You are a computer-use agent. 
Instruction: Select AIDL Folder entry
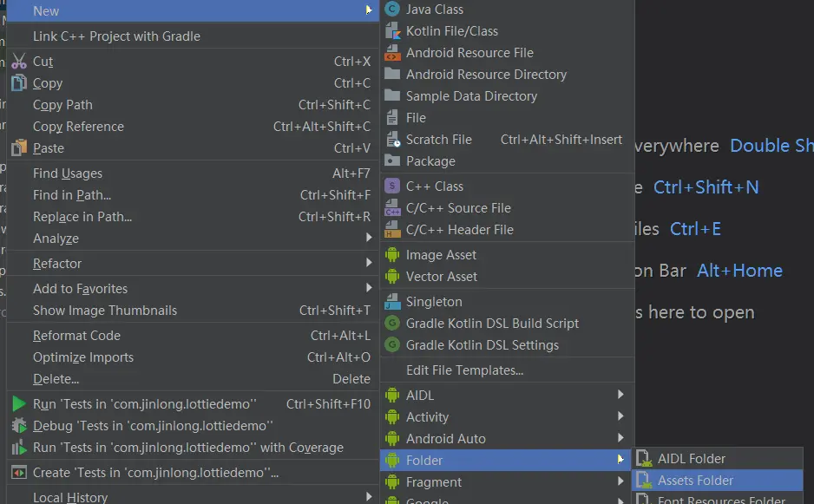coord(691,459)
